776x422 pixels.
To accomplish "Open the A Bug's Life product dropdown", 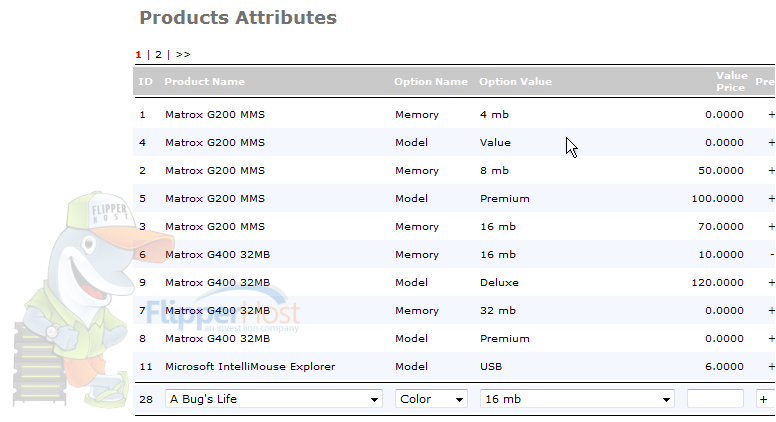I will point(274,399).
